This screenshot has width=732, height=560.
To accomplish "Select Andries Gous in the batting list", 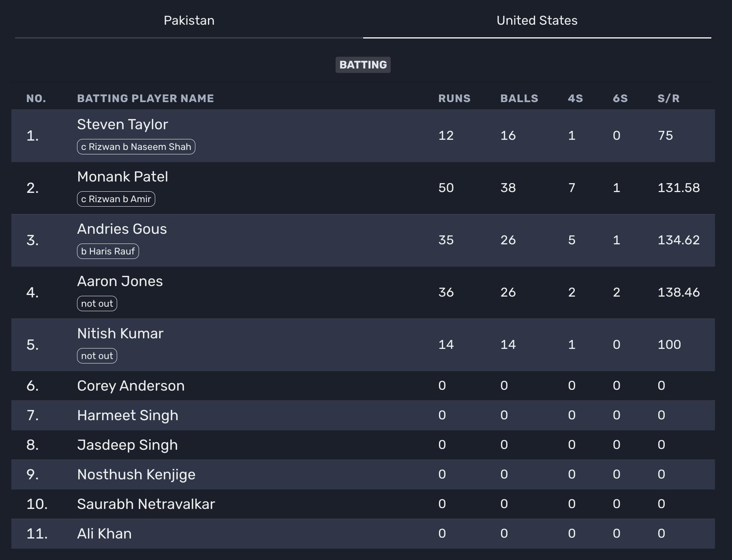I will (122, 229).
